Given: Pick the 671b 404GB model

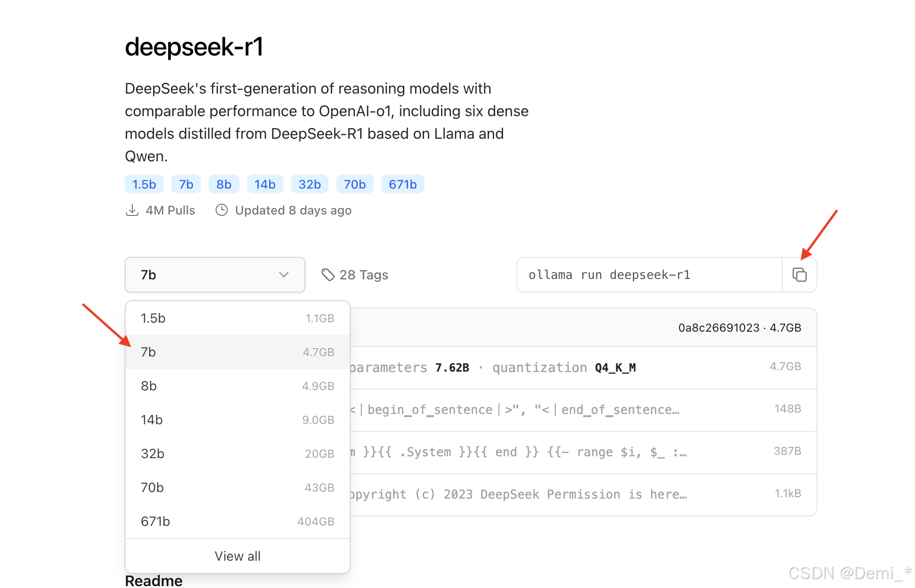Looking at the screenshot, I should click(237, 522).
